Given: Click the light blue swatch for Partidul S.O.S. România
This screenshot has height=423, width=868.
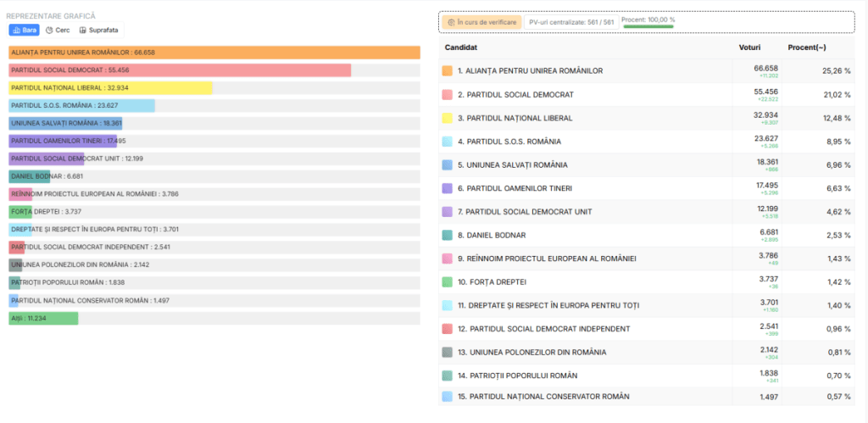Looking at the screenshot, I should tap(448, 142).
